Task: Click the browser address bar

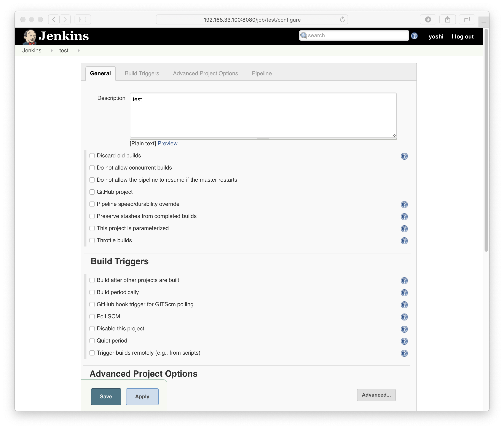Action: tap(252, 19)
